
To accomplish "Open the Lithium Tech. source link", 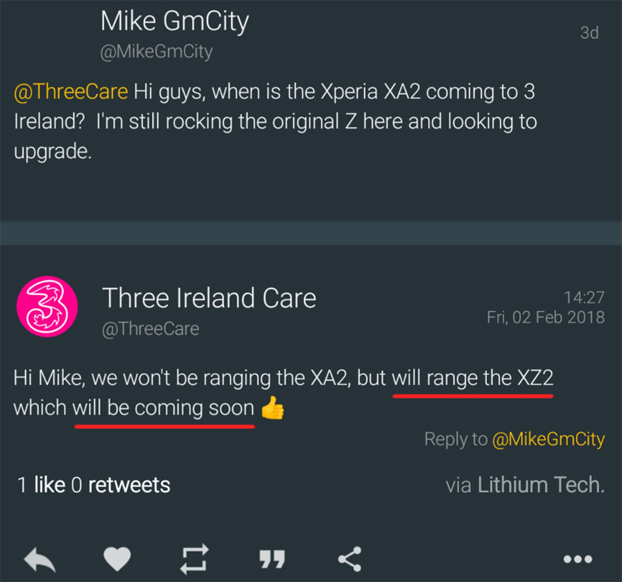I will coord(540,485).
